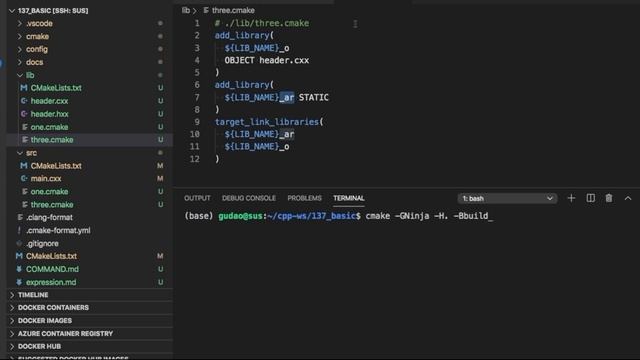Click the highlighted '_ar' on line 7
This screenshot has height=360, width=640.
coord(287,97)
